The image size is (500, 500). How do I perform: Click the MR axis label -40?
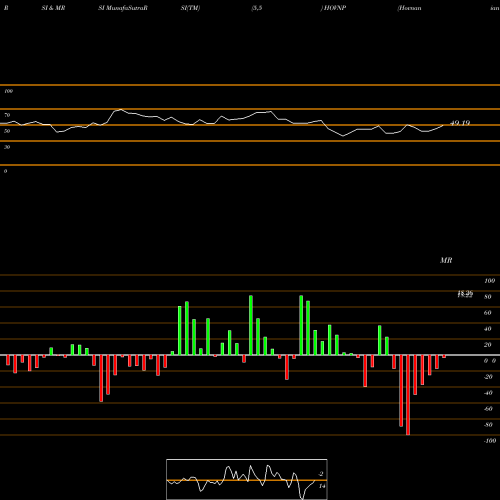[x=488, y=393]
